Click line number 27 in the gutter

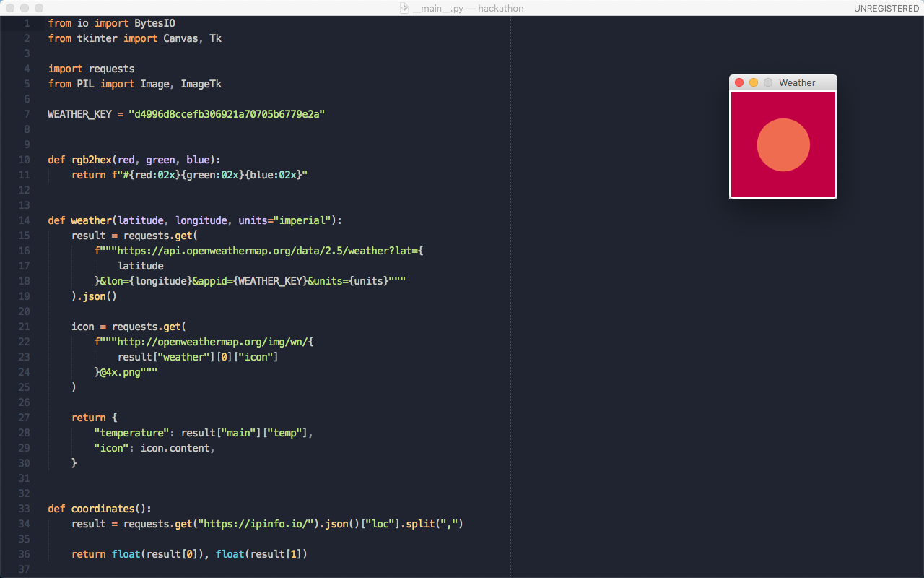tap(24, 417)
